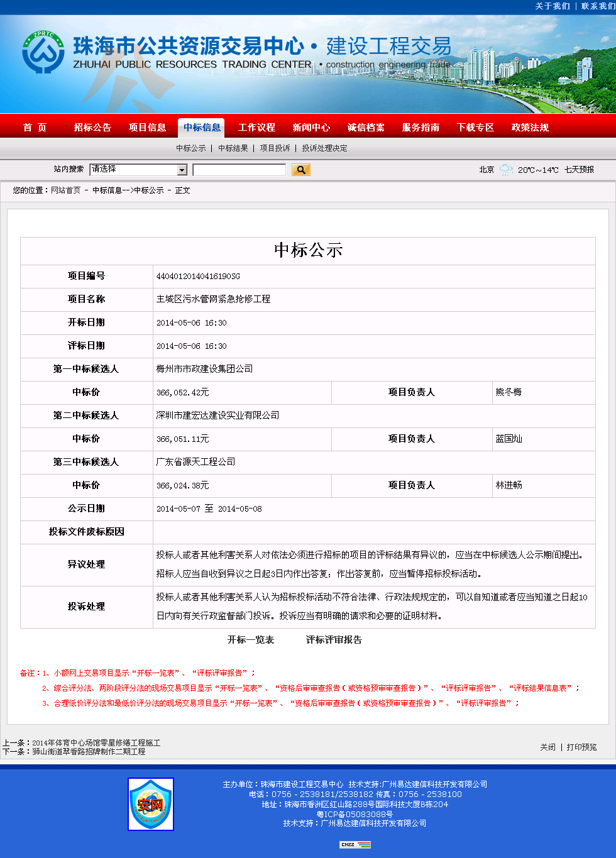Click bid price 366,052.42元
This screenshot has width=616, height=858.
pos(183,392)
